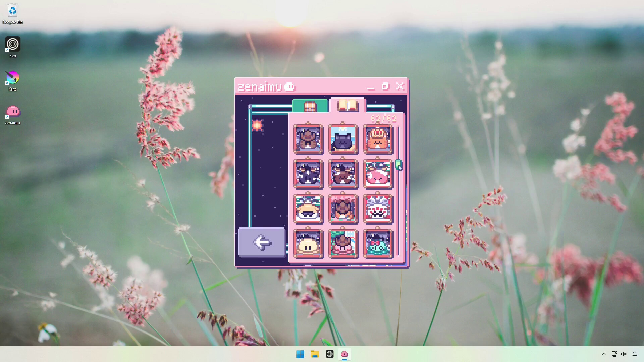The height and width of the screenshot is (362, 644).
Task: Switch to the green treasure chest tab
Action: click(310, 106)
